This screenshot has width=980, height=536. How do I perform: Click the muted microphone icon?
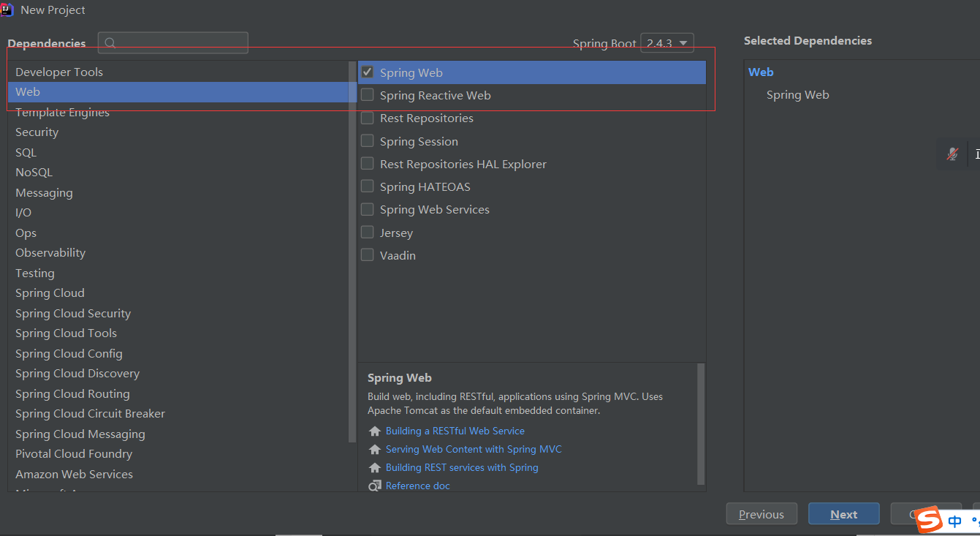coord(952,154)
